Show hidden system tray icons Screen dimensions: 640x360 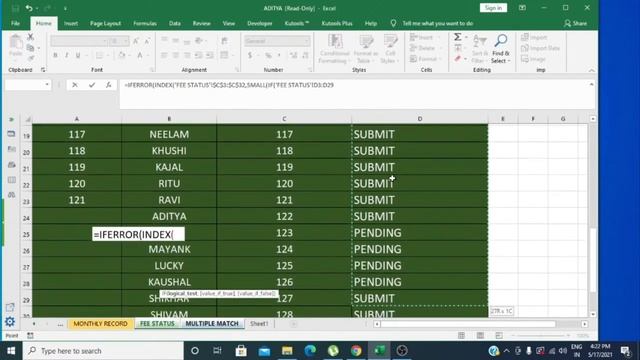(507, 351)
